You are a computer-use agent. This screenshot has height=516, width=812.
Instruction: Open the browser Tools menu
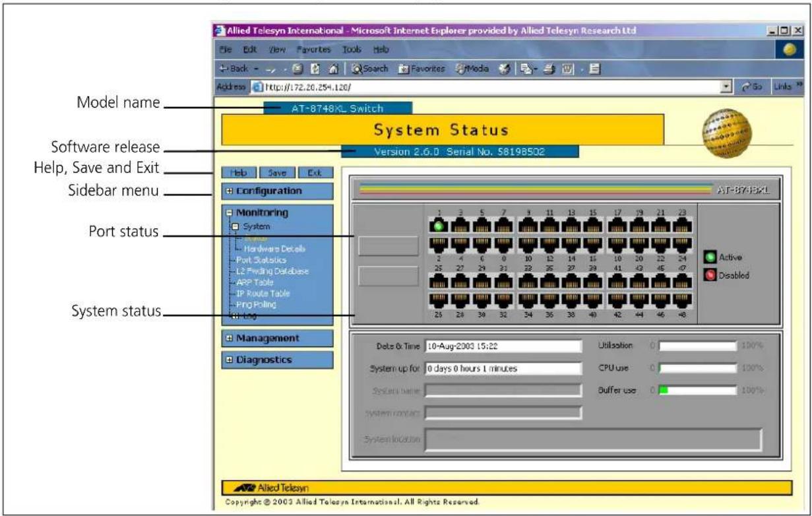click(x=352, y=49)
